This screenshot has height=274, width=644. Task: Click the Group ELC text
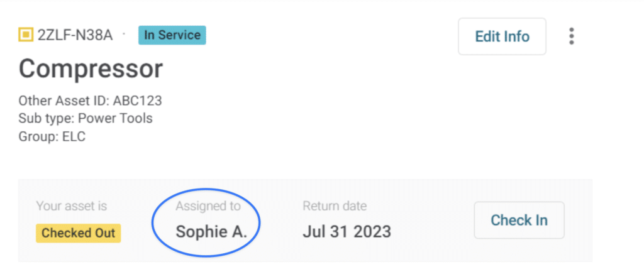(x=52, y=136)
